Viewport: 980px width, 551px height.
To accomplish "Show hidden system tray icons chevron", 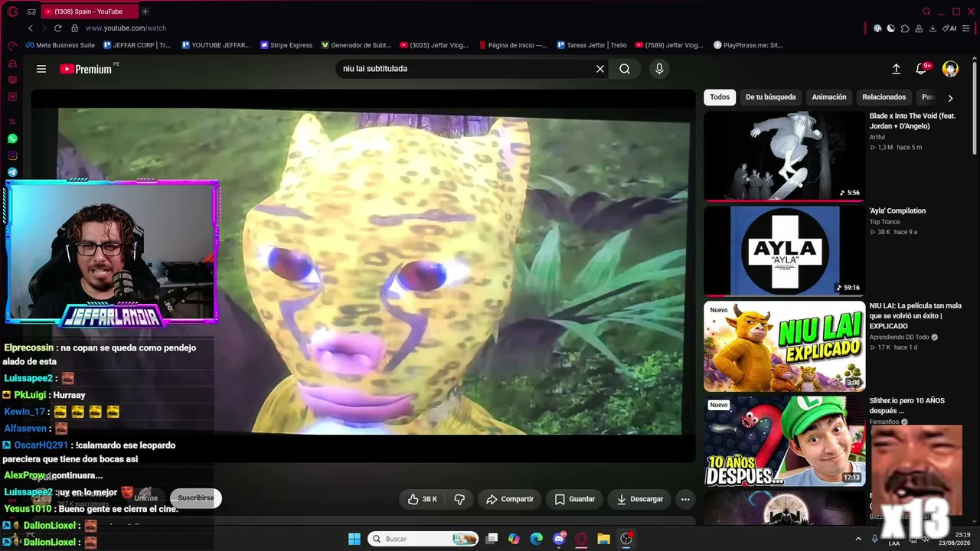I will click(858, 539).
